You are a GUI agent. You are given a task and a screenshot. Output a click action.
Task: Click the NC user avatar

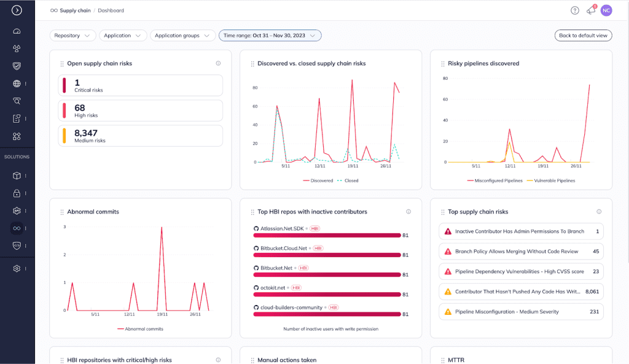606,10
